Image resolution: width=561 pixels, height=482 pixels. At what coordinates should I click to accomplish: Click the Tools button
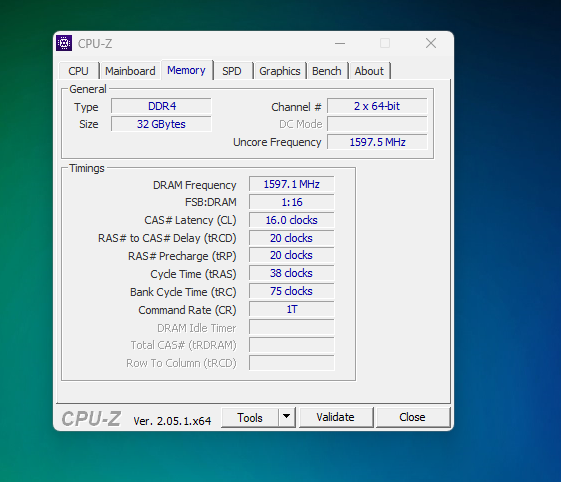coord(250,417)
